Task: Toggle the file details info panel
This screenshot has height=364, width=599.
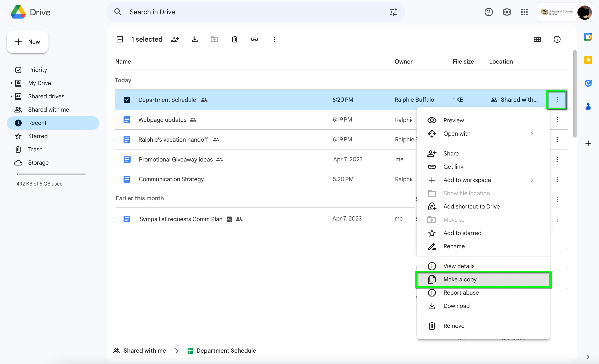Action: point(557,39)
